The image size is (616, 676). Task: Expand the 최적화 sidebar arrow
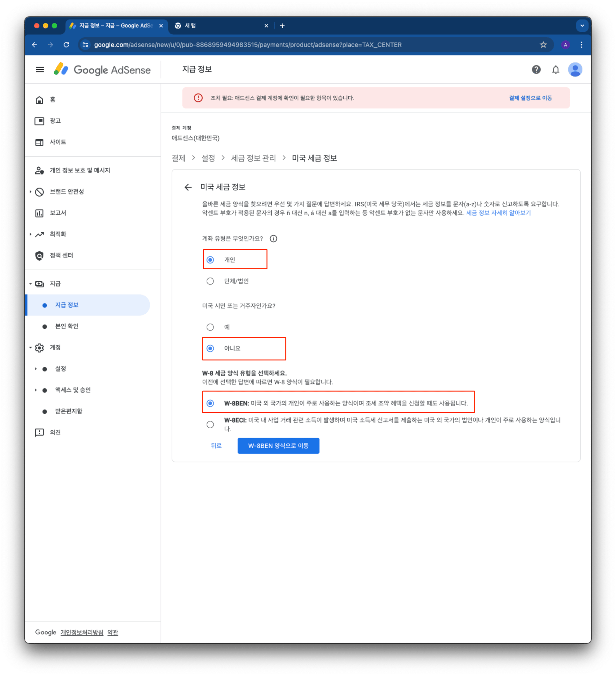pos(30,234)
